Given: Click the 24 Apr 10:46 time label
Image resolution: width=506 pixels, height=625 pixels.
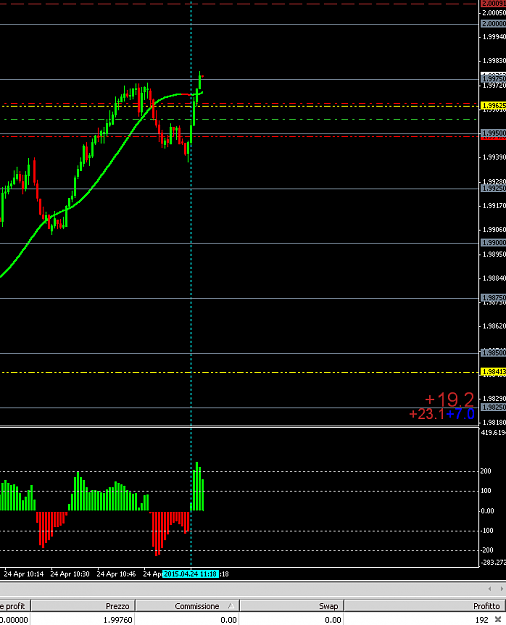Looking at the screenshot, I should tap(116, 574).
